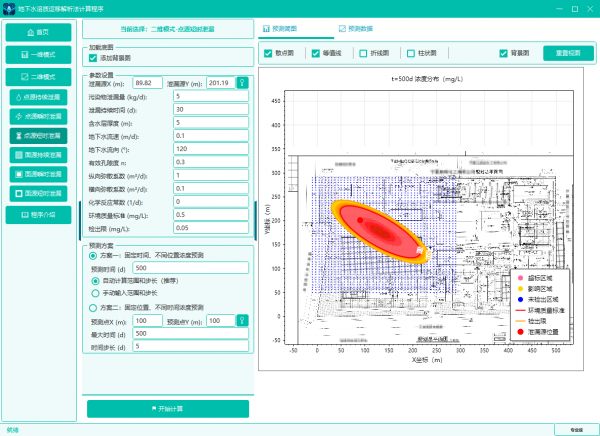600x436 pixels.
Task: Select 方案二 fixed position radio button
Action: tap(94, 308)
